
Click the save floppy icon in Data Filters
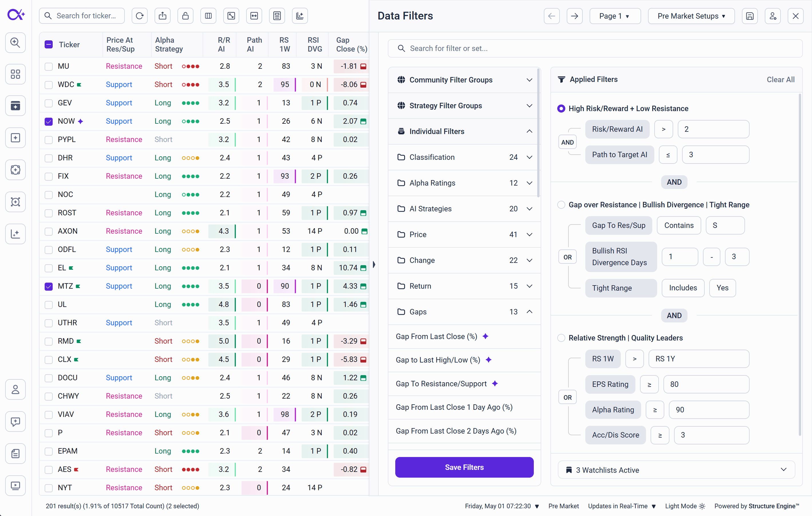750,16
